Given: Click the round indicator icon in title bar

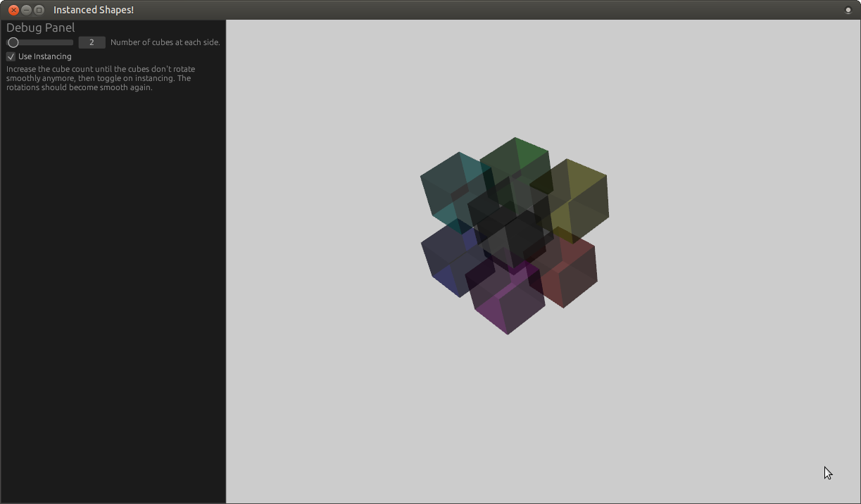Looking at the screenshot, I should 848,10.
